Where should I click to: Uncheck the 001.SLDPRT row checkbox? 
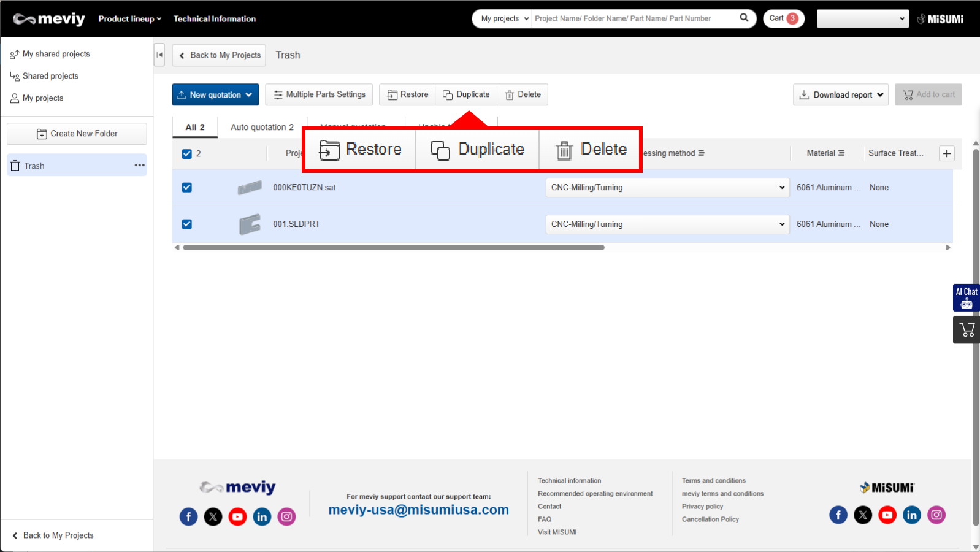coord(187,224)
